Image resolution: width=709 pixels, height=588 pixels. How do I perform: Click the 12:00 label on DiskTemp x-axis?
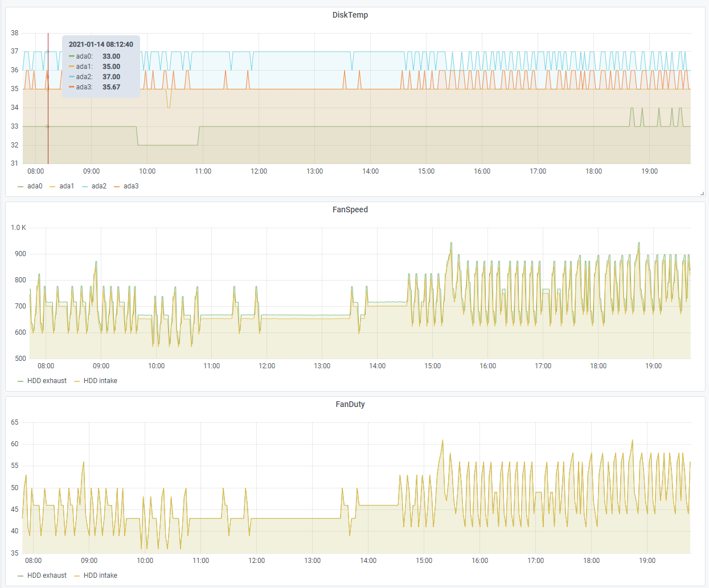pos(259,171)
